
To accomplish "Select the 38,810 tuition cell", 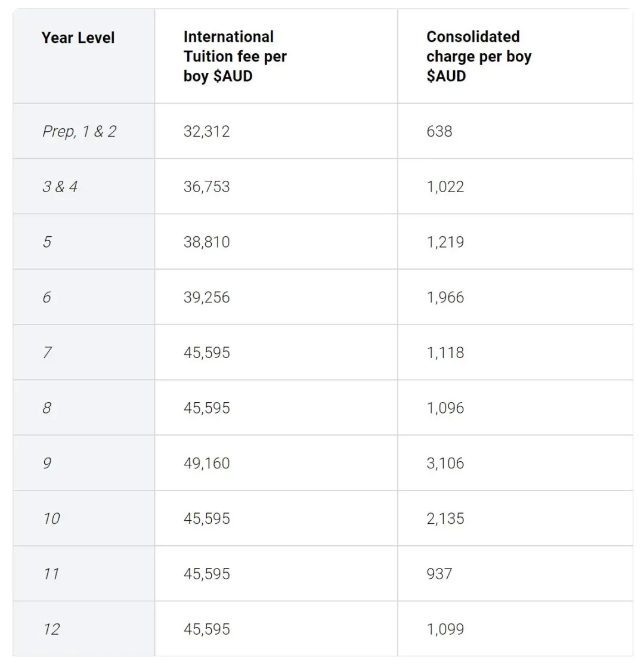I will point(206,242).
